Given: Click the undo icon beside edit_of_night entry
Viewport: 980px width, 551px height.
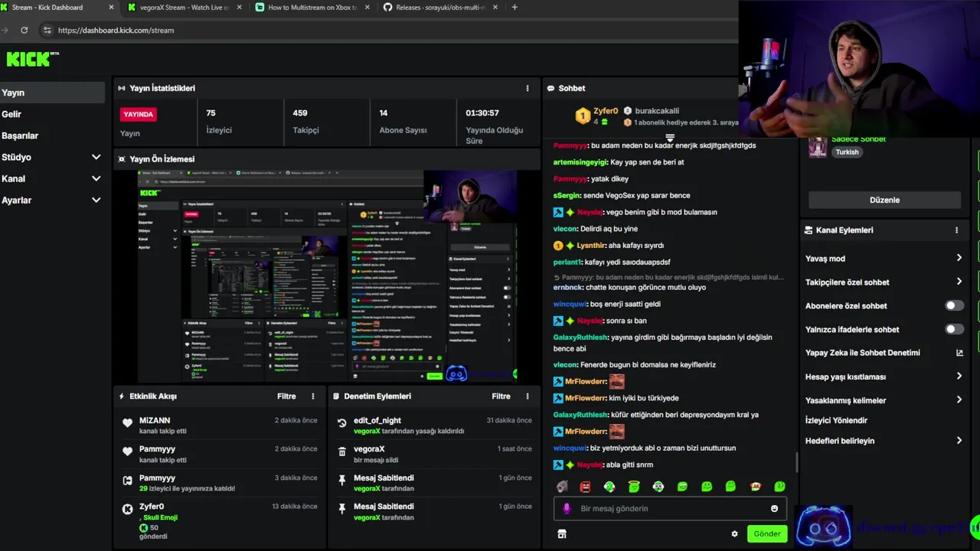Looking at the screenshot, I should click(341, 422).
